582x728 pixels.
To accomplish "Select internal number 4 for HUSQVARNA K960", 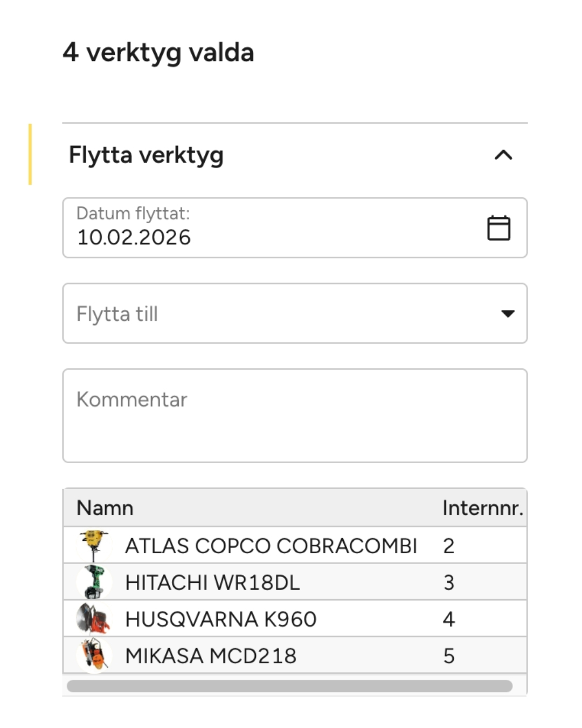I will coord(449,618).
